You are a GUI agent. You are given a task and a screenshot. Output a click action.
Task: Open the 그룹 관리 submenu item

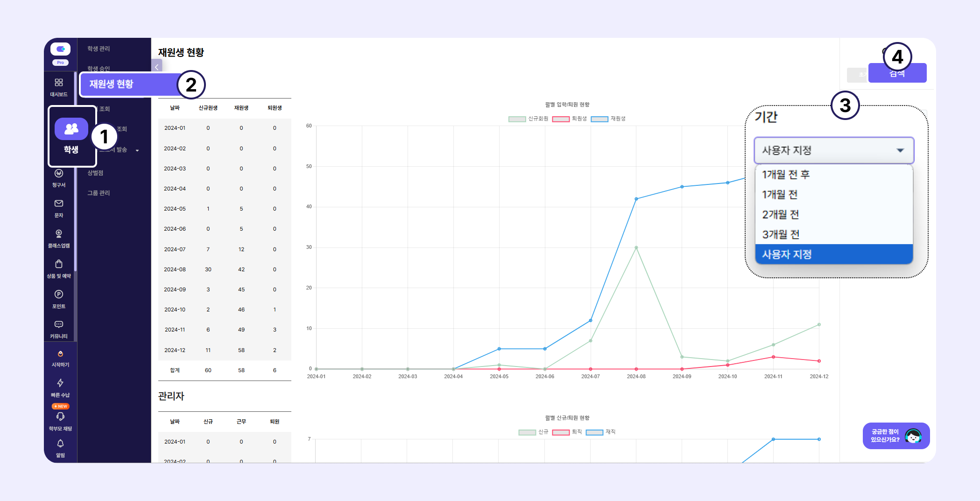pyautogui.click(x=99, y=193)
